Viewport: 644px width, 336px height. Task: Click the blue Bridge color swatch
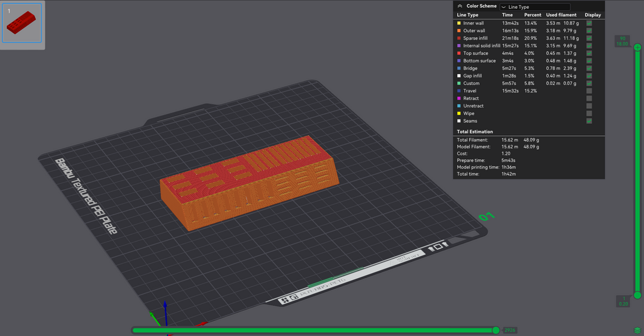click(458, 68)
